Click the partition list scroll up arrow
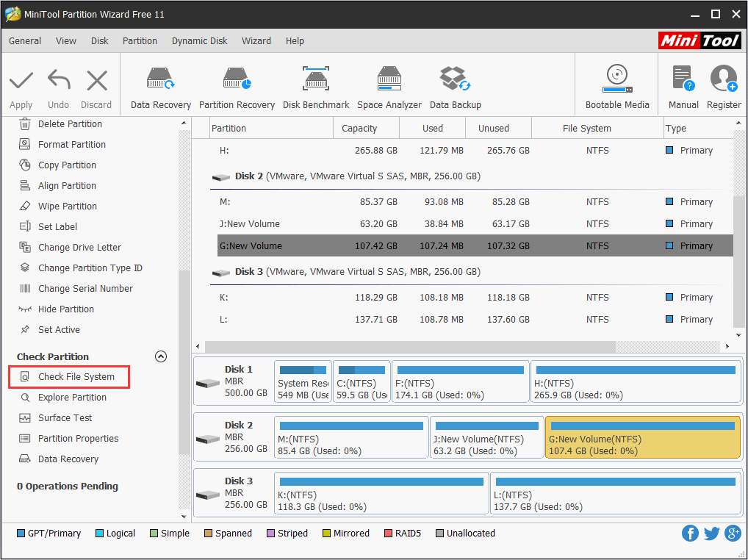This screenshot has height=560, width=748. [738, 123]
